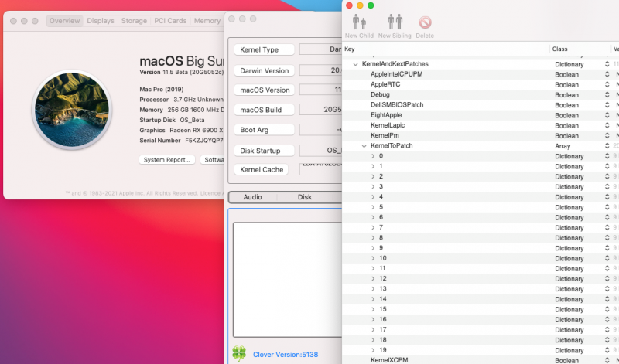Open class stepper for AppleRTC row
This screenshot has height=364, width=619.
pyautogui.click(x=607, y=85)
